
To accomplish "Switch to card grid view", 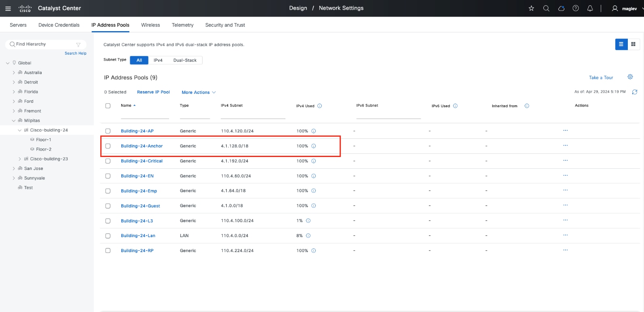I will click(x=633, y=45).
